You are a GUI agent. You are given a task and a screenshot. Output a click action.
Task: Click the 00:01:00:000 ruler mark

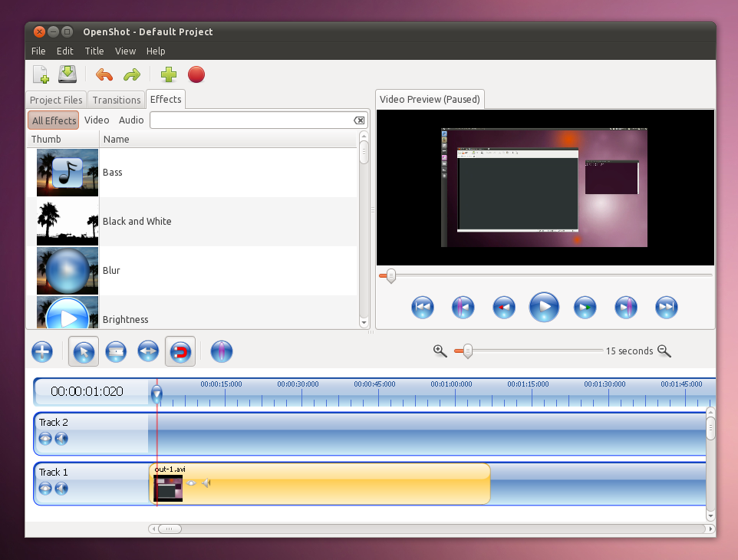click(x=451, y=384)
